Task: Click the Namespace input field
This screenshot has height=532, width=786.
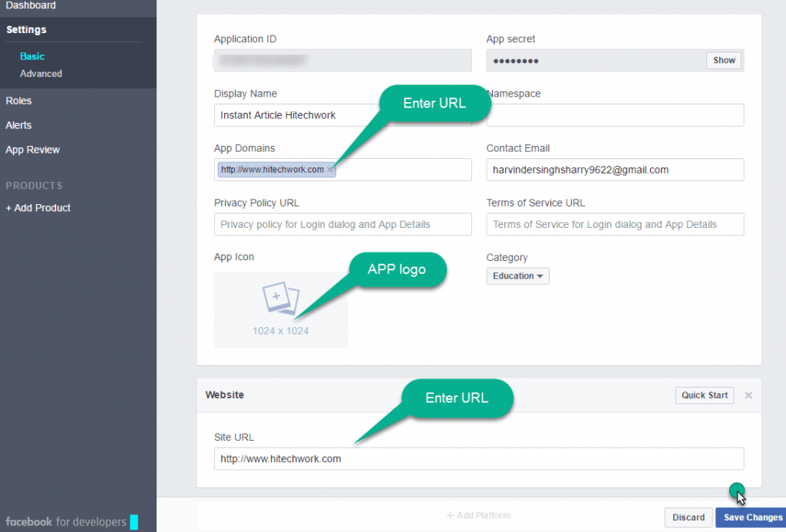Action: click(x=615, y=115)
